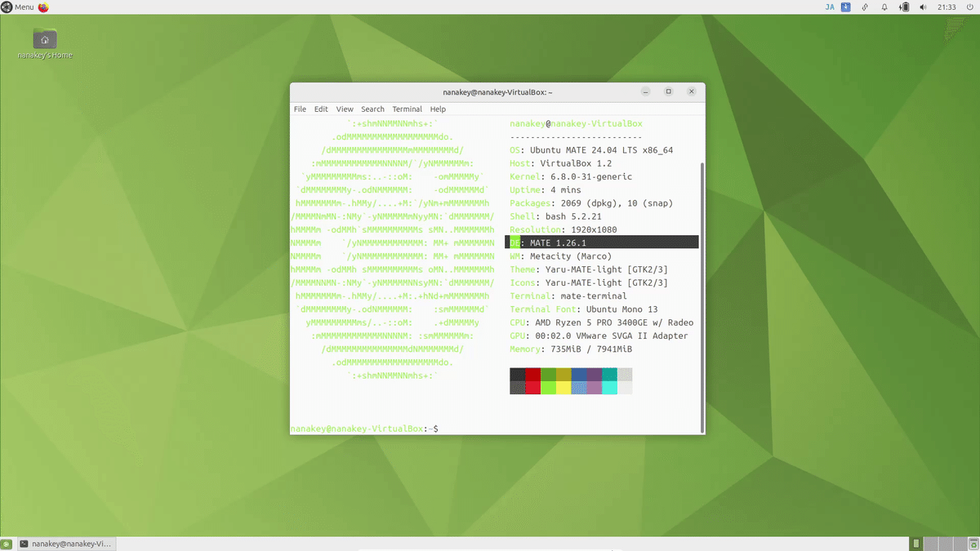Screen dimensions: 980x551
Task: Open the Help menu in terminal
Action: pyautogui.click(x=438, y=109)
